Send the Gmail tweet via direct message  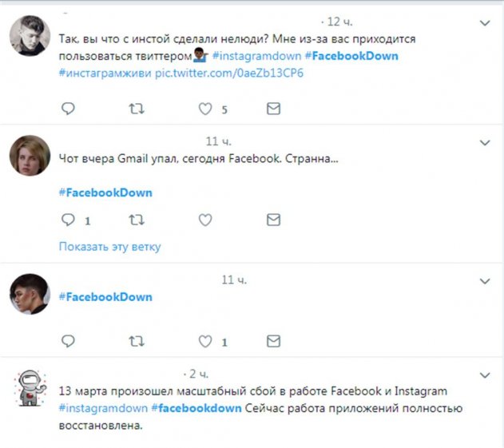tap(273, 219)
